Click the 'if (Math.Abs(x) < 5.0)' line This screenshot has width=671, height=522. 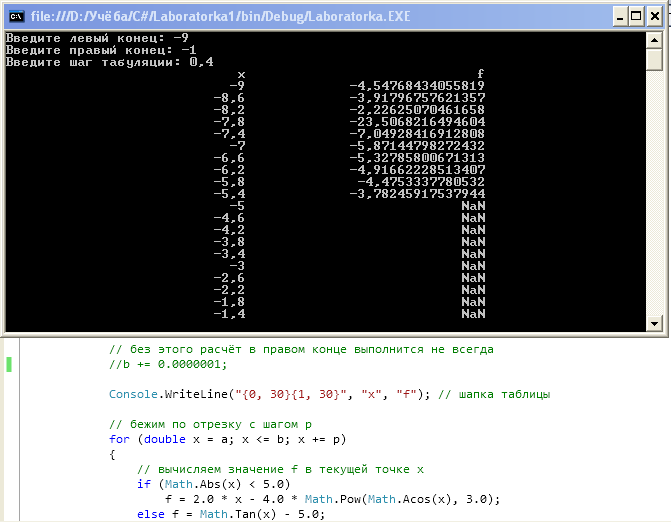[x=214, y=484]
